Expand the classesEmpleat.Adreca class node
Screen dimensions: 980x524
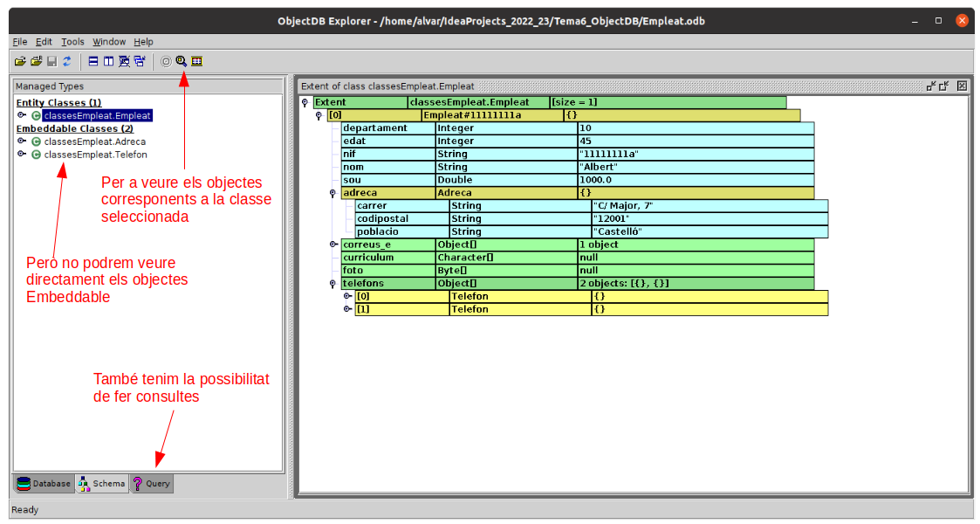pos(22,141)
